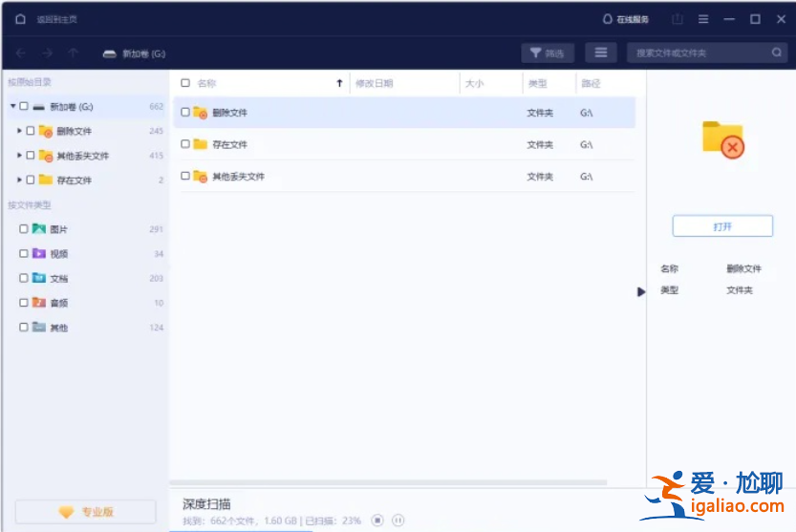The image size is (796, 532).
Task: Select the 图片 pictures category icon
Action: point(39,228)
